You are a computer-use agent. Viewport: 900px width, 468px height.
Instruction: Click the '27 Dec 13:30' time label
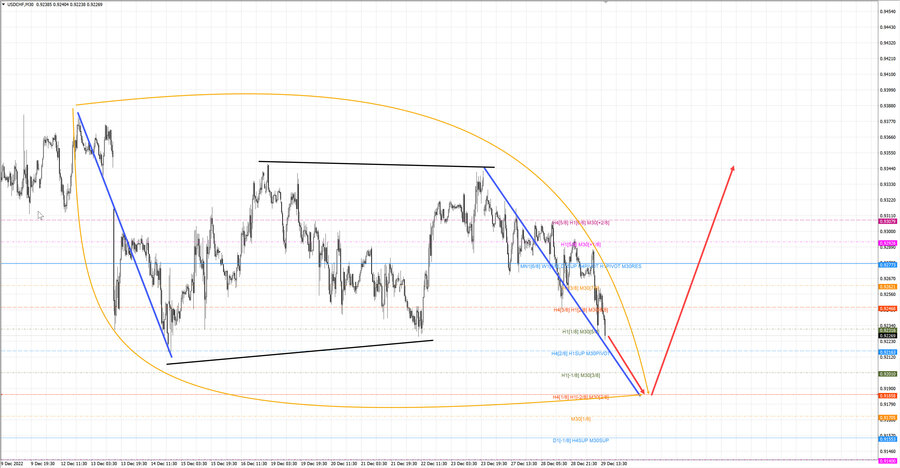523,463
